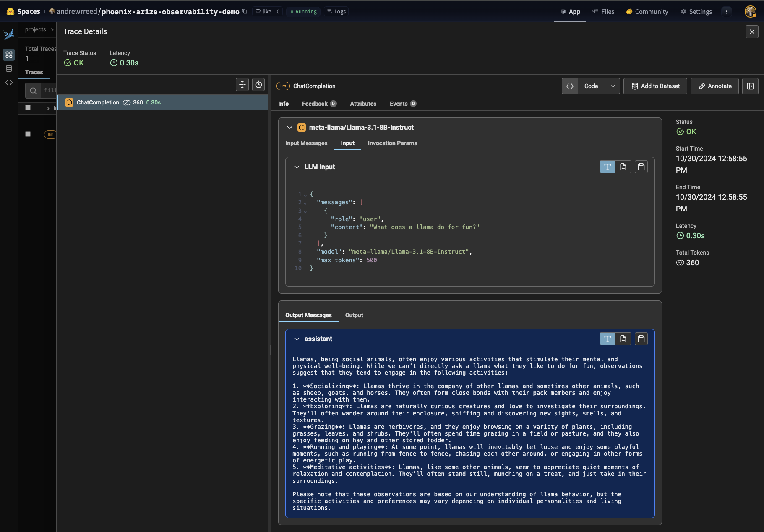Image resolution: width=764 pixels, height=532 pixels.
Task: Copy the assistant message to clipboard
Action: tap(641, 339)
